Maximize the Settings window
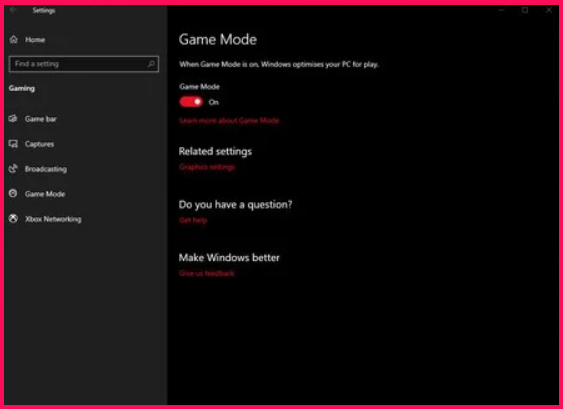This screenshot has height=409, width=563. (525, 10)
